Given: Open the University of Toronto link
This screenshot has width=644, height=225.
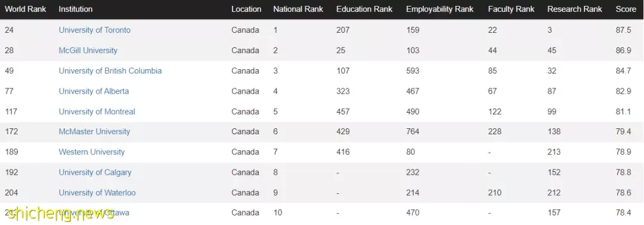Looking at the screenshot, I should pyautogui.click(x=94, y=30).
